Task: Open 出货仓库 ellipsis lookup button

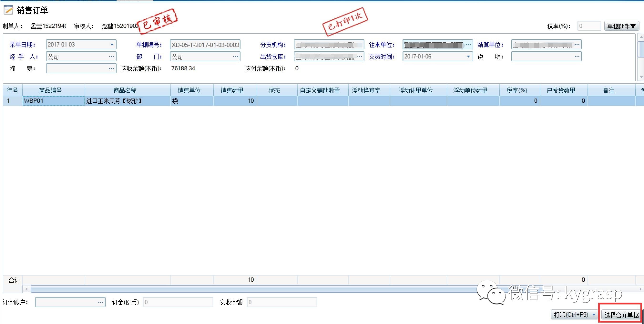Action: 359,57
